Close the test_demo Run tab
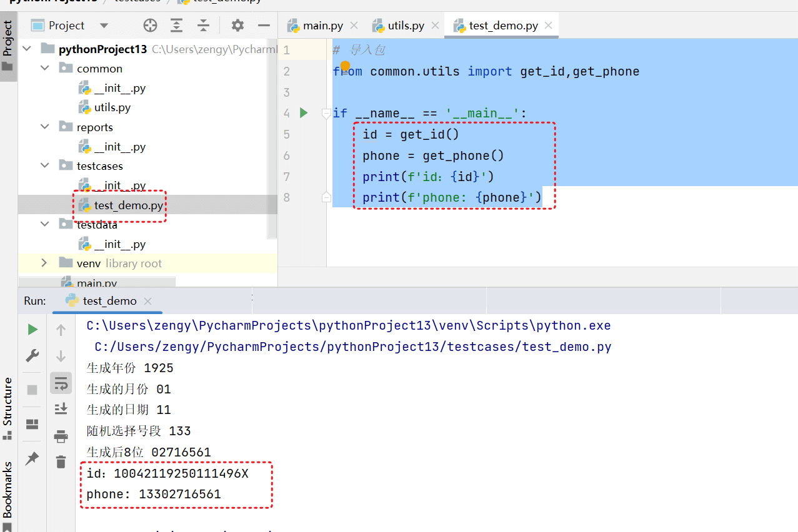 pos(148,301)
